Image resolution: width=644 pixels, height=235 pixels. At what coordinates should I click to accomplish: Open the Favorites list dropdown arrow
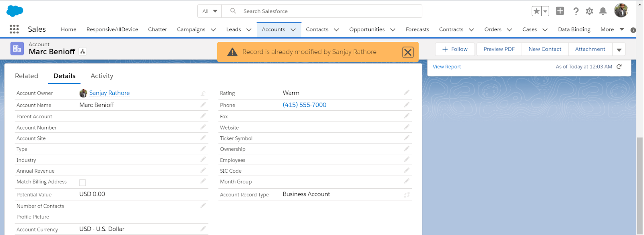pyautogui.click(x=545, y=11)
